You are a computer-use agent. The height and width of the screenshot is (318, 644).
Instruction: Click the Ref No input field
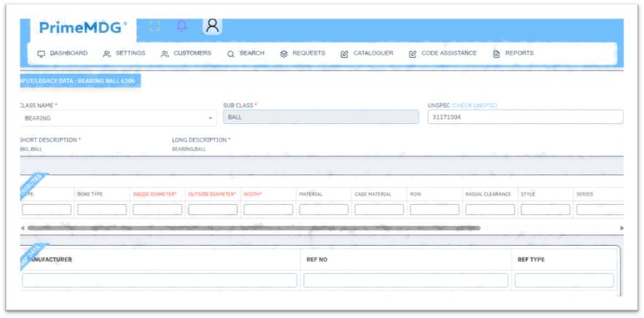pos(406,281)
